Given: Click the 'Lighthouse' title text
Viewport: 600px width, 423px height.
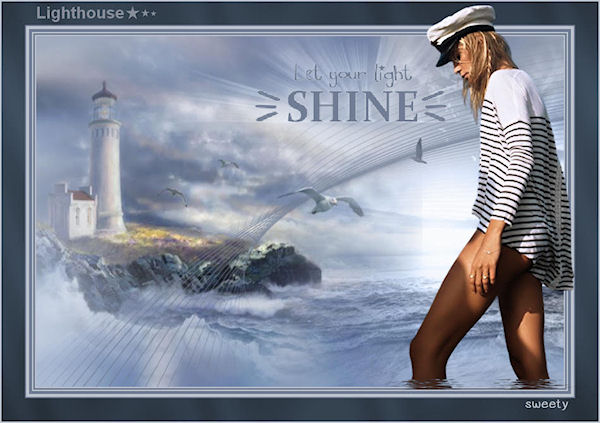Looking at the screenshot, I should point(80,13).
